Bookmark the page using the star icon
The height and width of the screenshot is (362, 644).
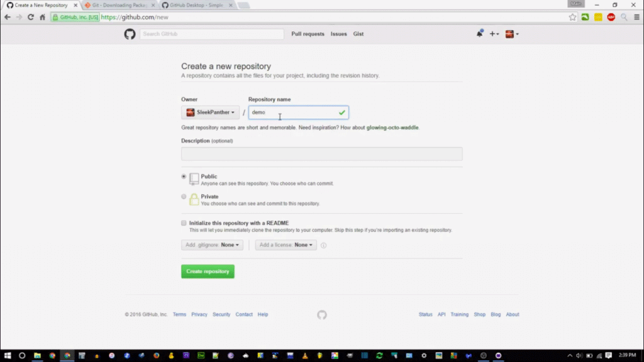[x=573, y=17]
